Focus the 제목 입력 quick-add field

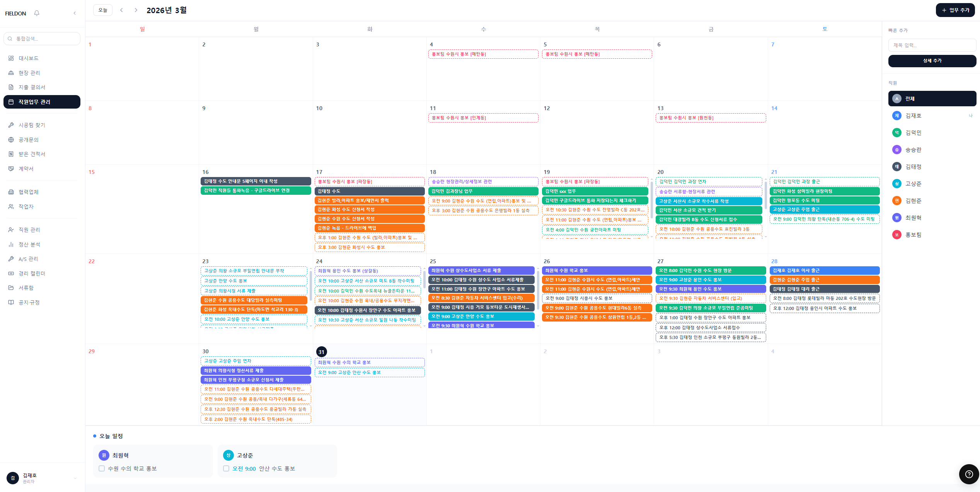click(x=932, y=45)
